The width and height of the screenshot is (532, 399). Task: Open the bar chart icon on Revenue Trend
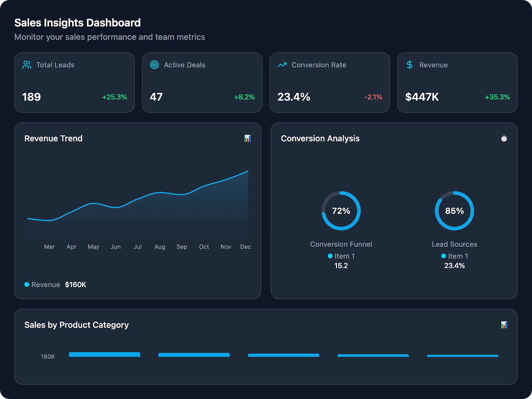click(248, 138)
